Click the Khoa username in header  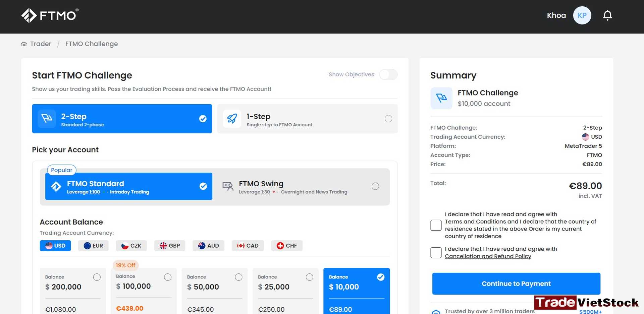tap(556, 15)
